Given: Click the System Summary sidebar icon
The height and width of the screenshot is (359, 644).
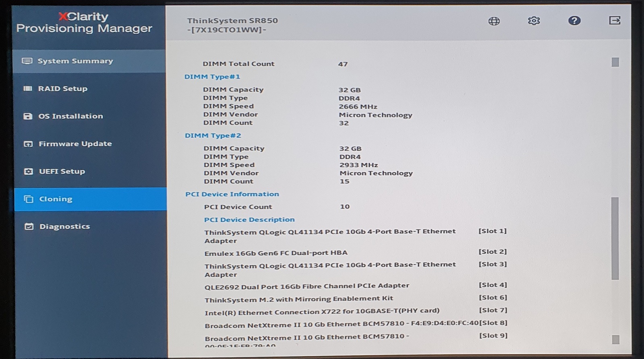Looking at the screenshot, I should [27, 61].
